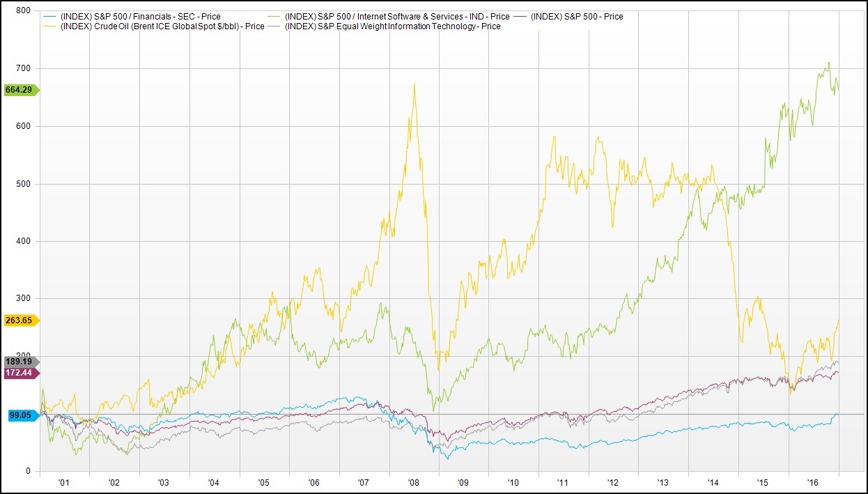
Task: Click the '01 label on the time axis
Action: (64, 481)
